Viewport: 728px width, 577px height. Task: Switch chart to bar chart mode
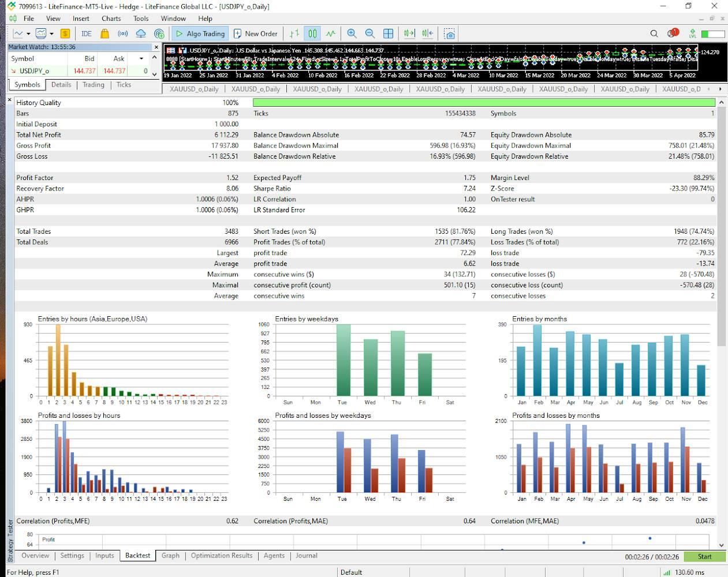pyautogui.click(x=294, y=33)
